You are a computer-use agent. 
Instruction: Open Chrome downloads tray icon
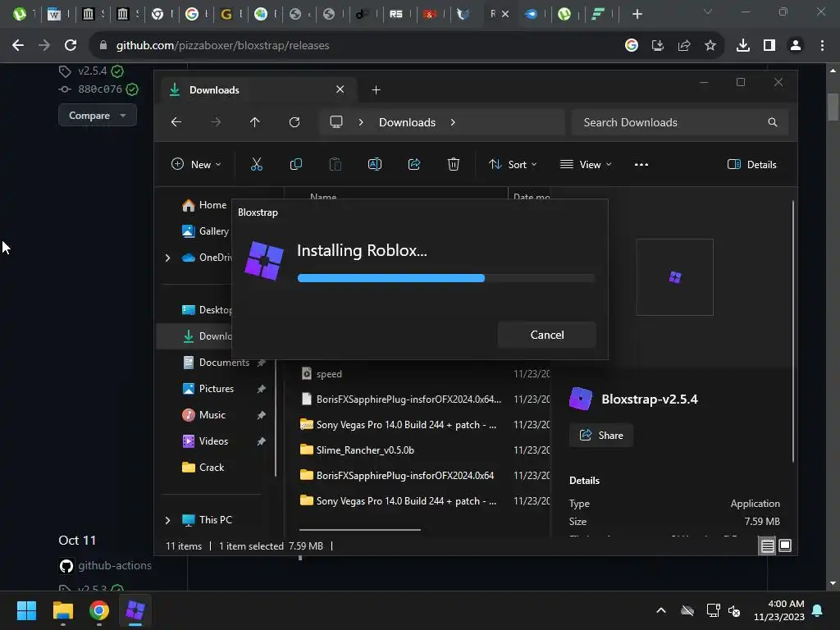pyautogui.click(x=742, y=46)
